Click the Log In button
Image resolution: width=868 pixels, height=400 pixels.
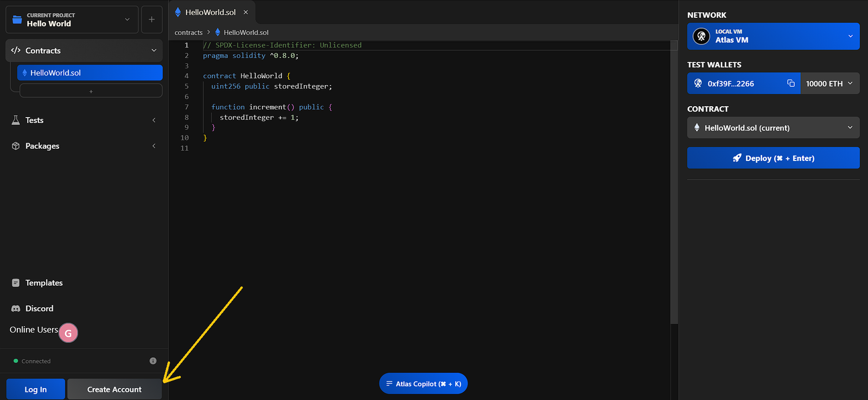(x=36, y=389)
